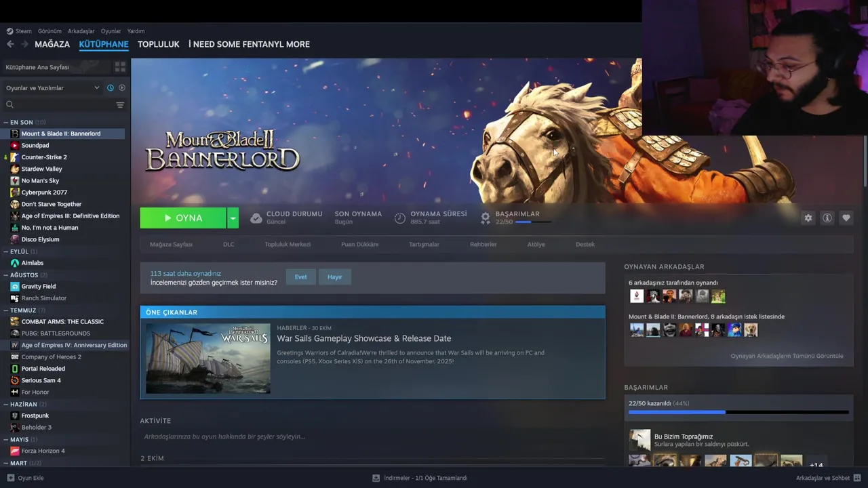Open the gear manage icon beside achievements
Screen dimensions: 868x488
808,218
